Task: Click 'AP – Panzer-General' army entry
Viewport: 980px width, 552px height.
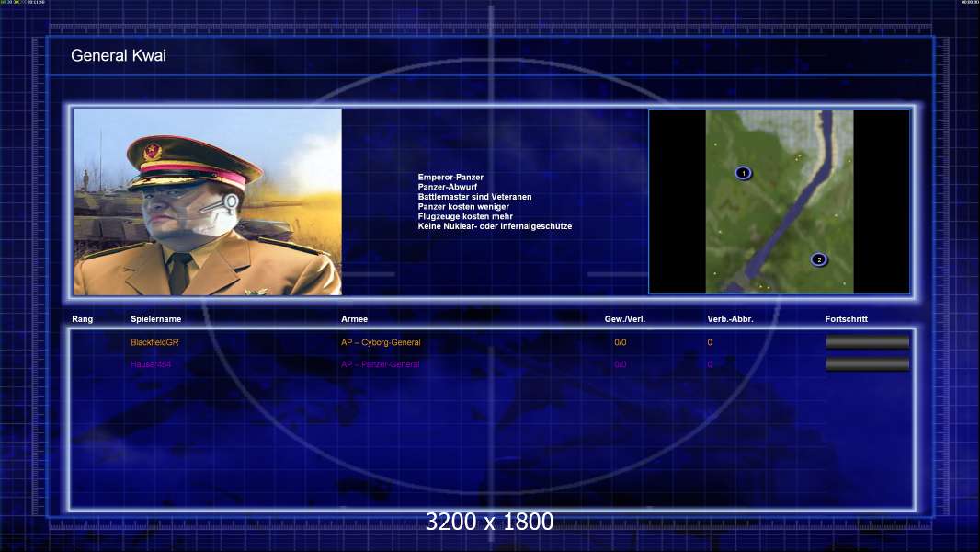Action: [x=380, y=364]
